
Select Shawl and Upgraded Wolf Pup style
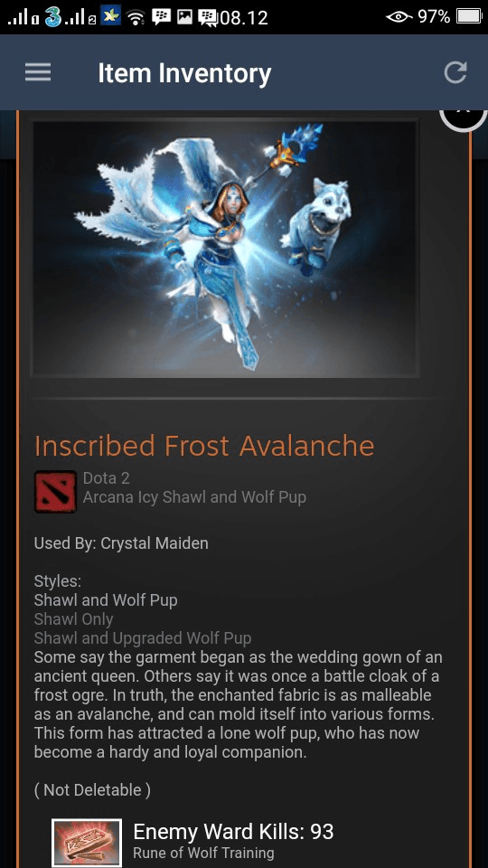coord(143,638)
